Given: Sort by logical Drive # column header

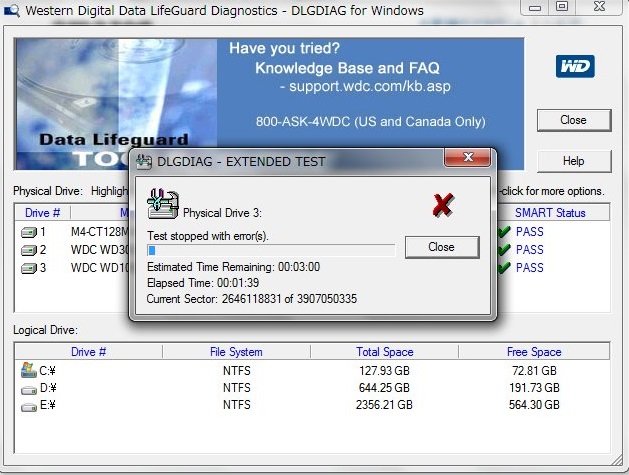Looking at the screenshot, I should (x=88, y=352).
